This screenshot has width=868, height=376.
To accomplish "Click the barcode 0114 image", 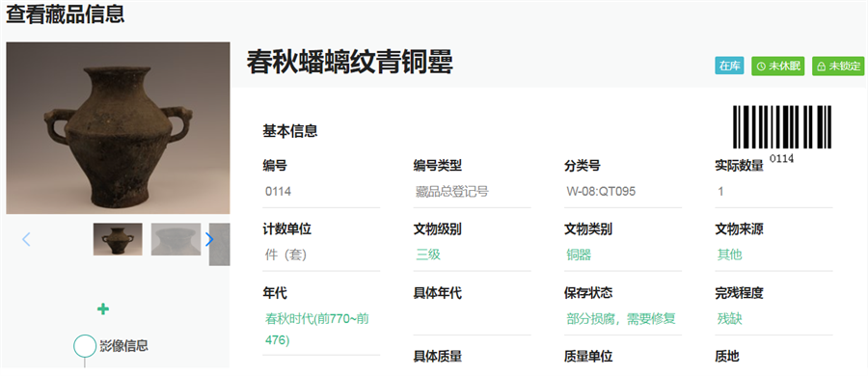I will point(782,133).
